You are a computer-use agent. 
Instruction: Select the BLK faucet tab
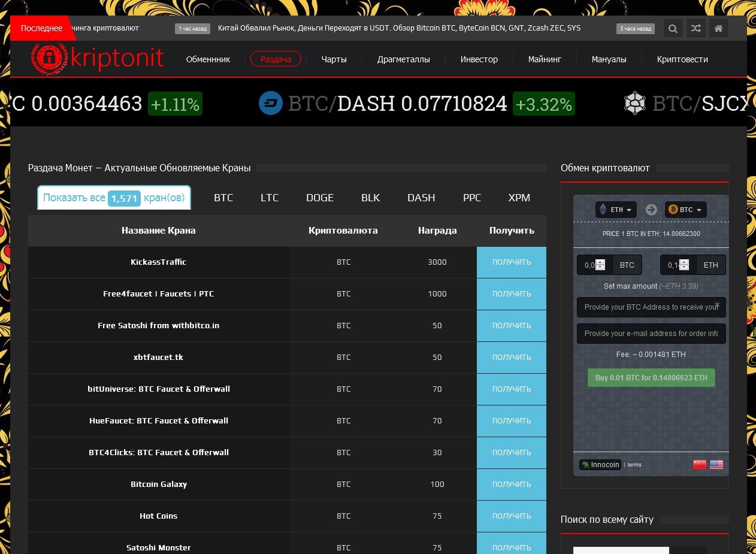coord(370,198)
